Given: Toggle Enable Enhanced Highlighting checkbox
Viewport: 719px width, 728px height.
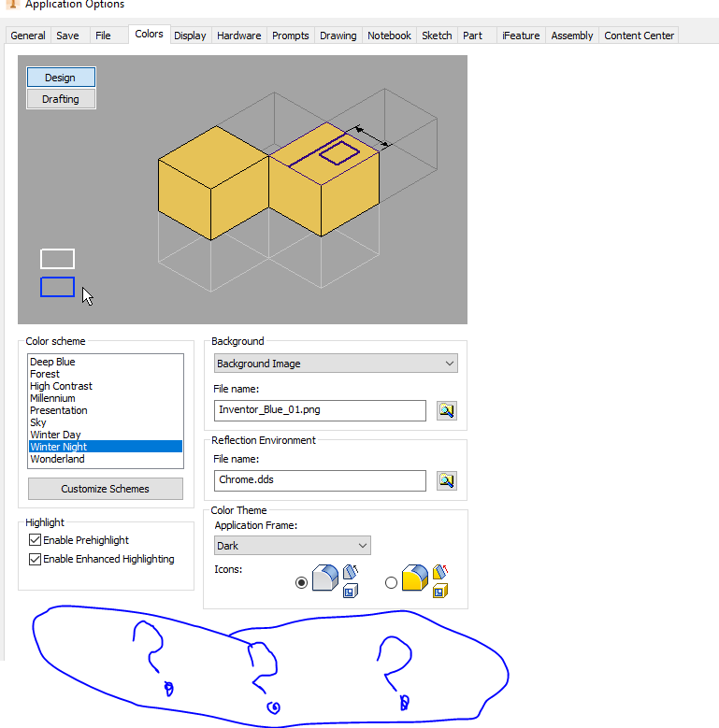Looking at the screenshot, I should pos(35,559).
